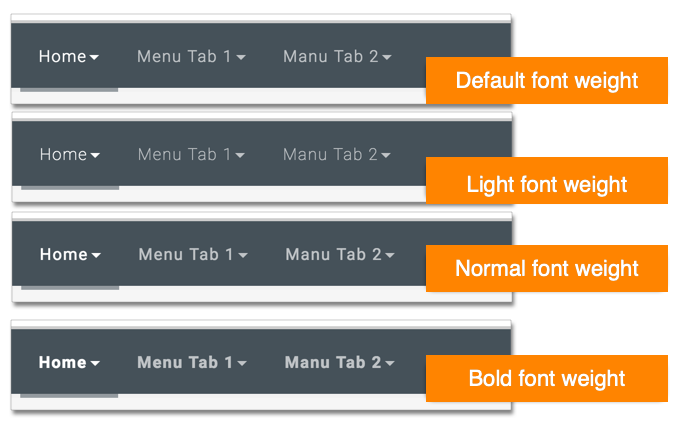Expand bold Manu Tab 2 caret in the bottom bar
685x423 pixels.
390,364
